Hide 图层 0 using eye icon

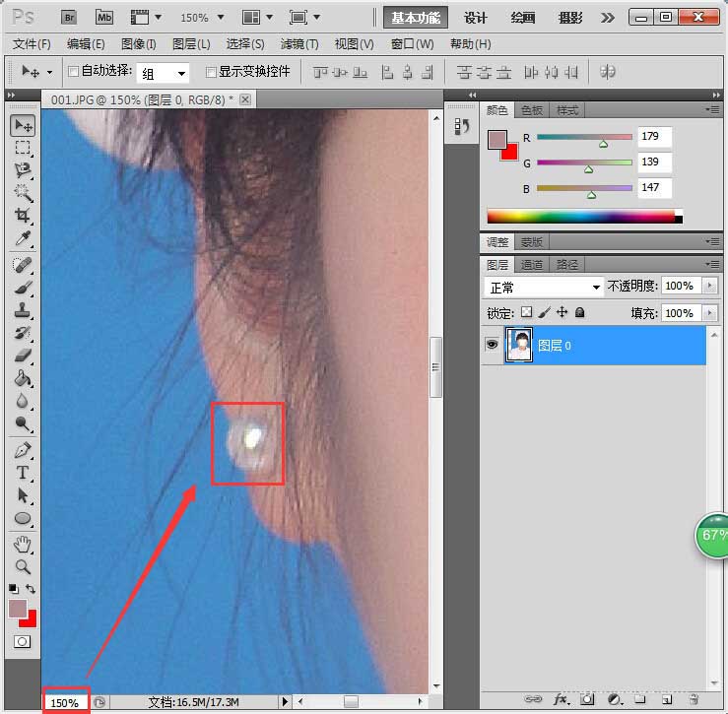pyautogui.click(x=491, y=346)
